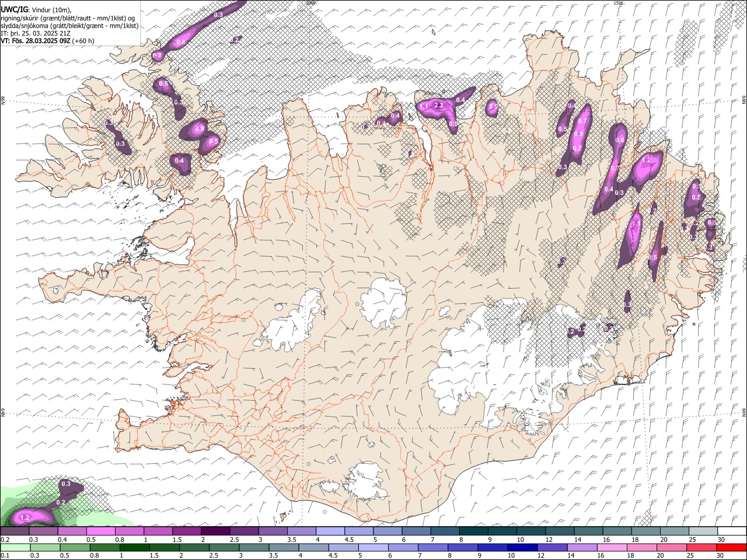This screenshot has width=747, height=560.
Task: Pick the 0.5 bright pink swatch in the snow legend
Action: (x=101, y=531)
